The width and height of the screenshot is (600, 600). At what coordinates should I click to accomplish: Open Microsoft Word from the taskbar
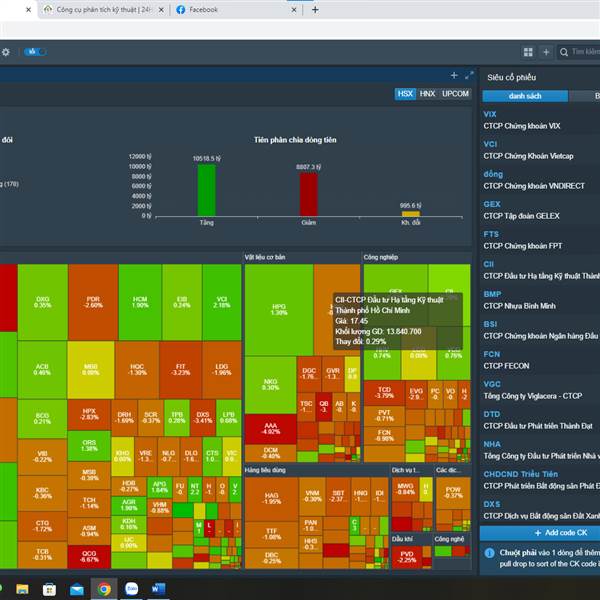pyautogui.click(x=158, y=589)
